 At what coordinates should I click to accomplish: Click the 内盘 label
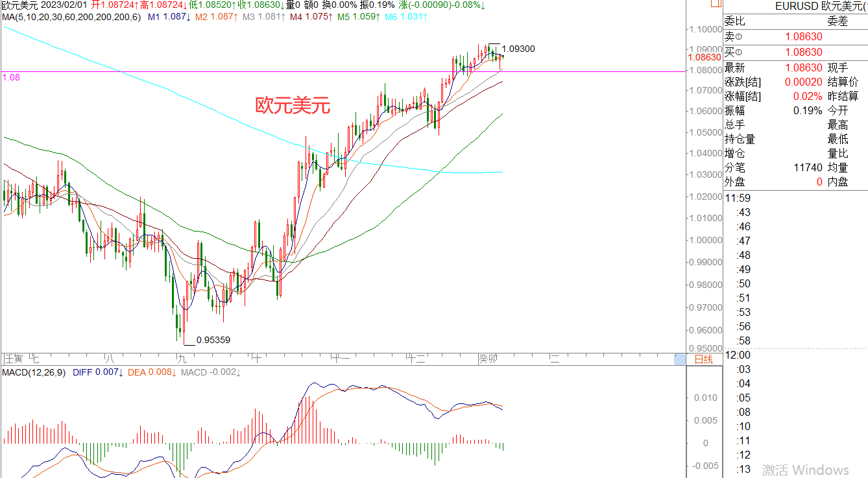click(x=838, y=182)
